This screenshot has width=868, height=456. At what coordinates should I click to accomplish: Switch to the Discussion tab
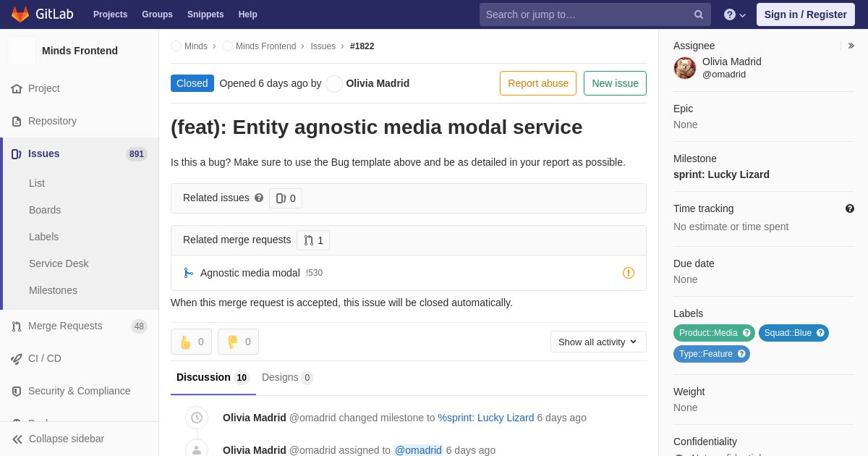pos(213,378)
